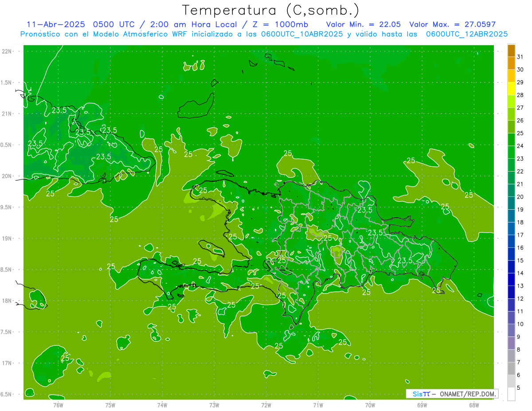Click the "8.5N" latitude axis label
Viewport: 532px width, 411px height.
point(7,270)
